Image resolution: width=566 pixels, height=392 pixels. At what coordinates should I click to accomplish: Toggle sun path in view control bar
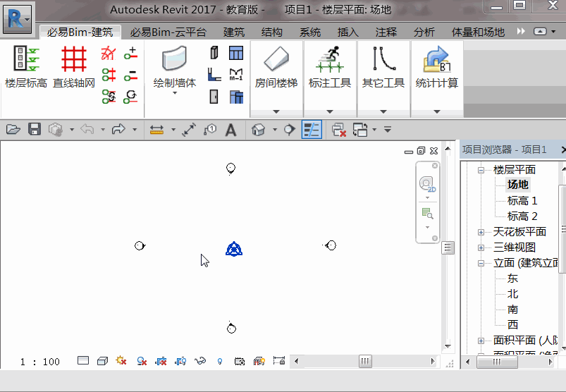pos(121,360)
